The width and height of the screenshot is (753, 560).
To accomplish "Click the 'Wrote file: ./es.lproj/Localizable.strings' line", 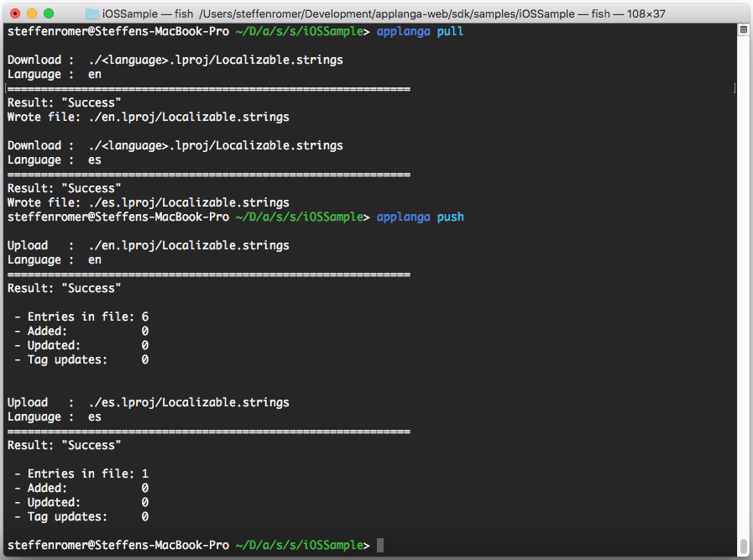I will [149, 202].
